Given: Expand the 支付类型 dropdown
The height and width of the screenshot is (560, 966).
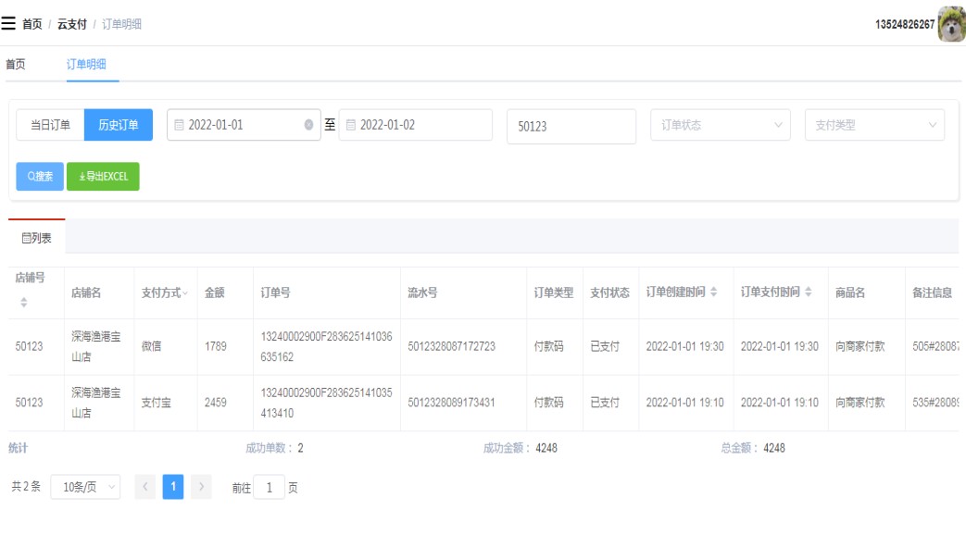Looking at the screenshot, I should tap(874, 125).
